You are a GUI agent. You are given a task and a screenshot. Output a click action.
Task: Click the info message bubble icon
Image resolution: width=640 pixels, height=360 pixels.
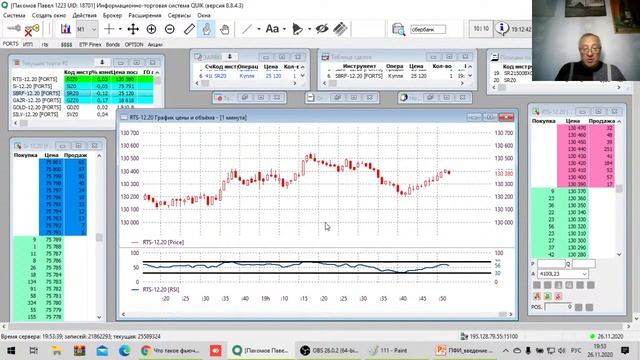click(x=502, y=29)
